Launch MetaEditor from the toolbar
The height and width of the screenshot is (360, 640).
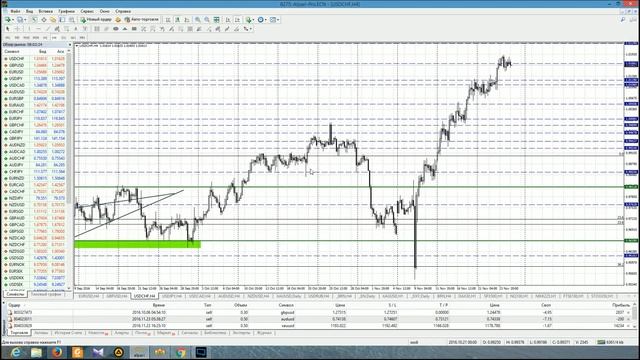pyautogui.click(x=118, y=20)
